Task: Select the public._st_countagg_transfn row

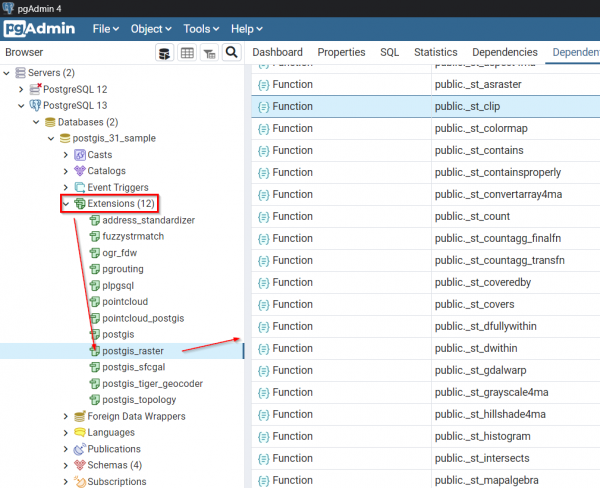Action: pos(426,261)
